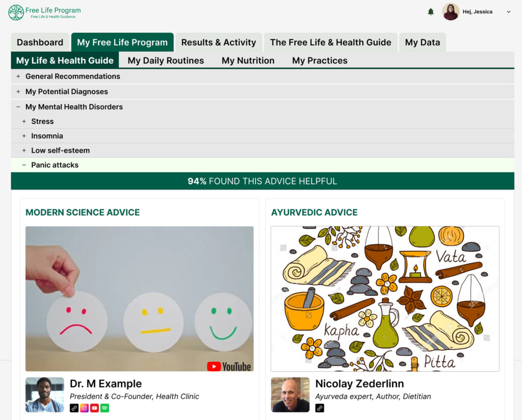Screen dimensions: 522x420
Task: Expand the Insomnia item
Action: pyautogui.click(x=263, y=136)
